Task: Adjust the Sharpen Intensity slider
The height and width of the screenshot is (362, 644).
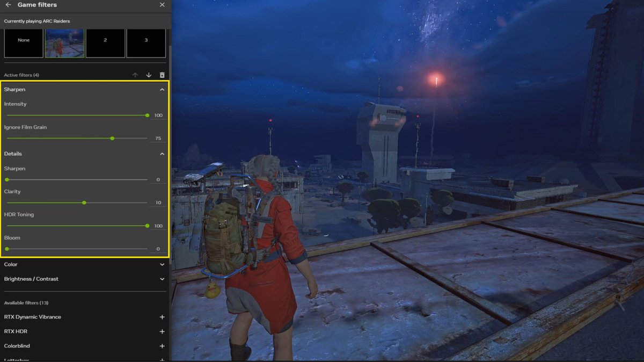Action: (x=77, y=115)
